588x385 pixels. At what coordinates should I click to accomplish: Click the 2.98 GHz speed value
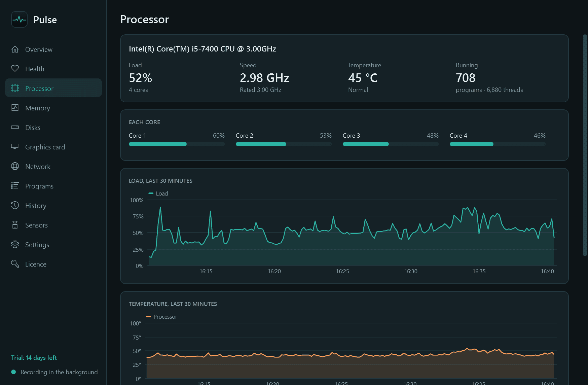264,78
